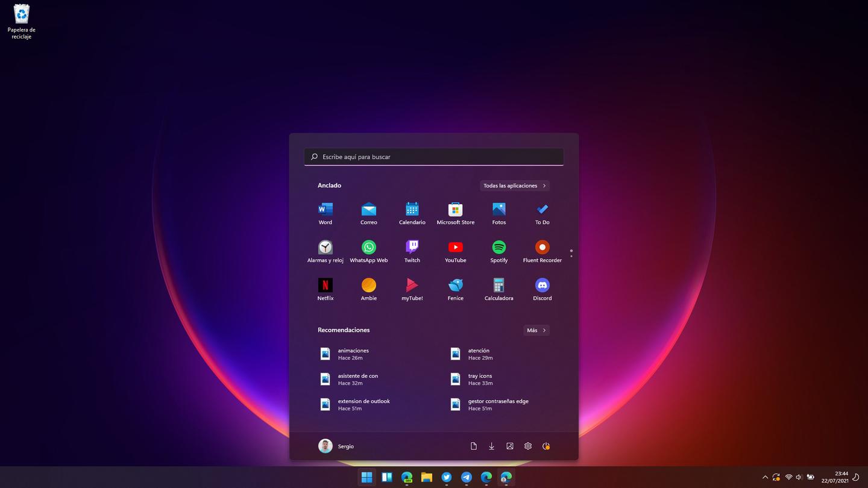The width and height of the screenshot is (868, 488).
Task: Open Settings gear in Start menu footer
Action: click(x=528, y=446)
